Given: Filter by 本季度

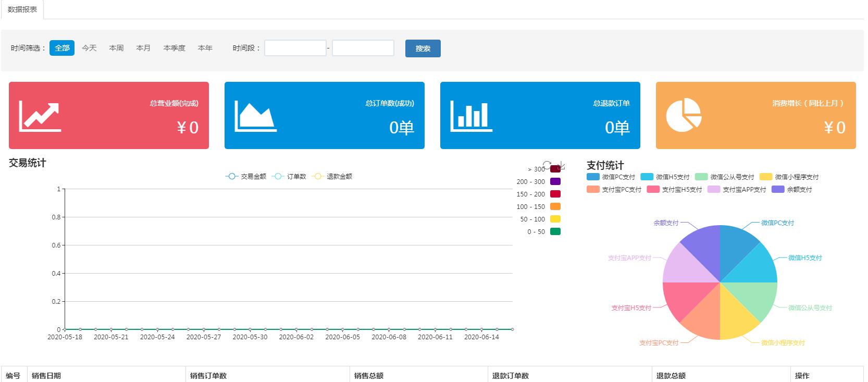Looking at the screenshot, I should [174, 48].
